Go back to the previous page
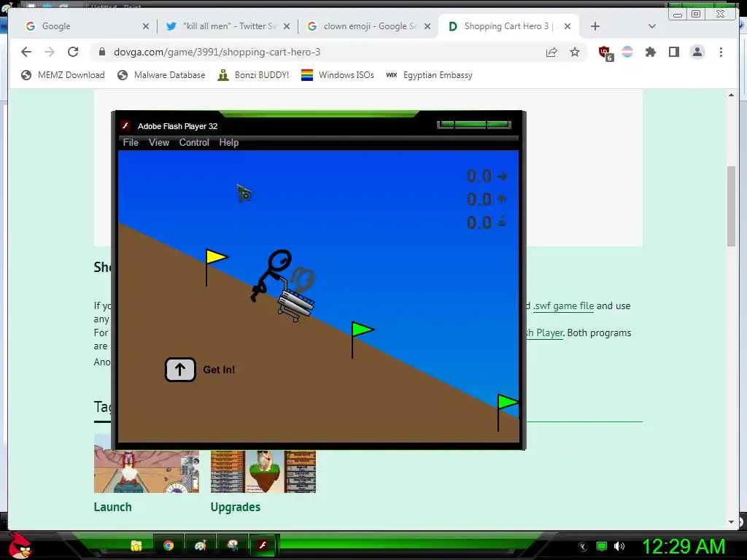This screenshot has width=747, height=560. pos(26,52)
